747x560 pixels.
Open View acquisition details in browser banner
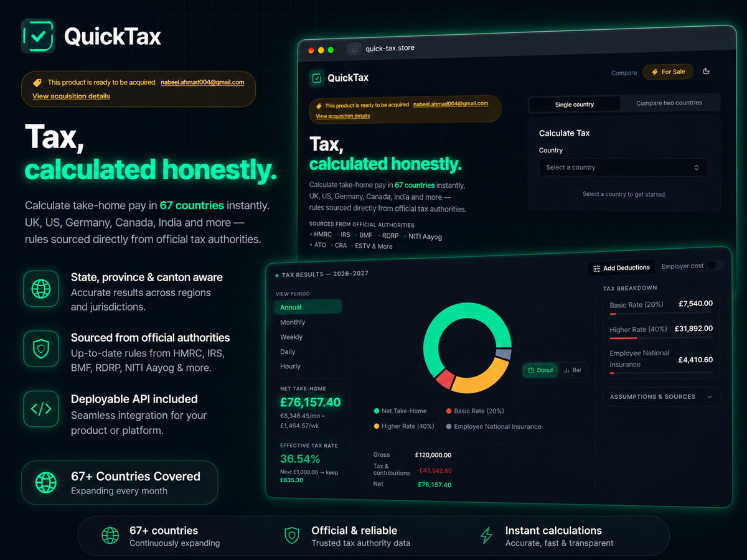[x=342, y=116]
